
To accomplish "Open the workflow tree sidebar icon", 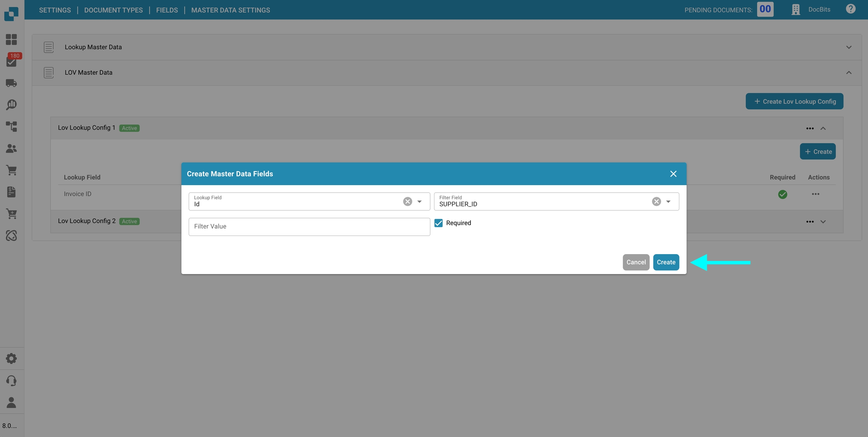I will pos(11,126).
